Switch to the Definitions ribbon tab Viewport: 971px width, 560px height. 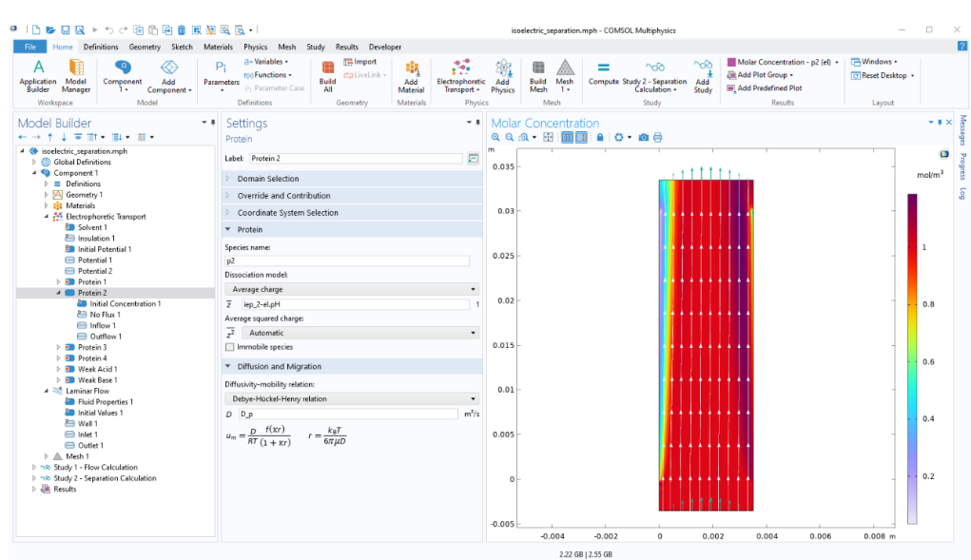tap(100, 47)
